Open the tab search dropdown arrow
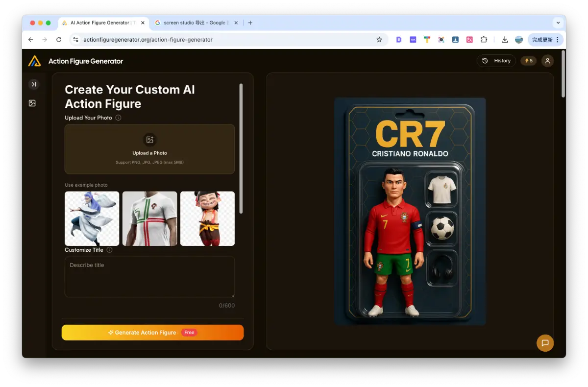 pos(558,23)
